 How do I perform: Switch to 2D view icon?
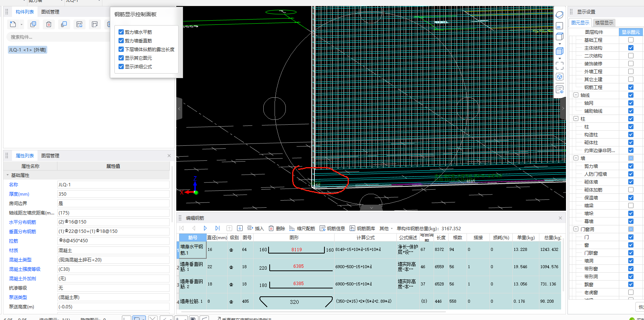[x=559, y=26]
